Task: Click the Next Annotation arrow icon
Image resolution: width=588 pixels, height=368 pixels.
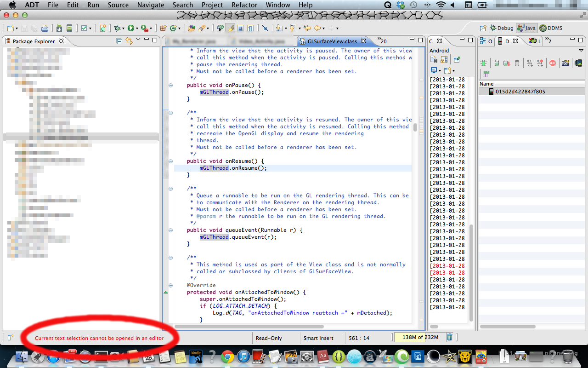Action: click(278, 28)
